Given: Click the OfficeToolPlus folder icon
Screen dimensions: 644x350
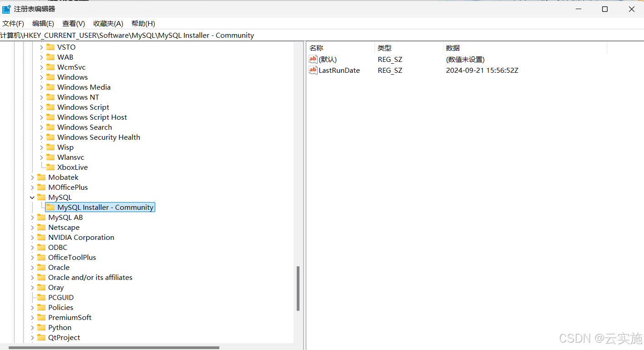Looking at the screenshot, I should (x=41, y=258).
